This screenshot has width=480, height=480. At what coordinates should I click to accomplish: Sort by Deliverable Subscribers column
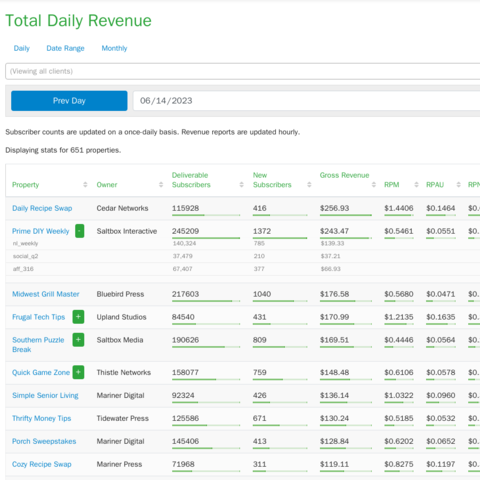tap(241, 185)
